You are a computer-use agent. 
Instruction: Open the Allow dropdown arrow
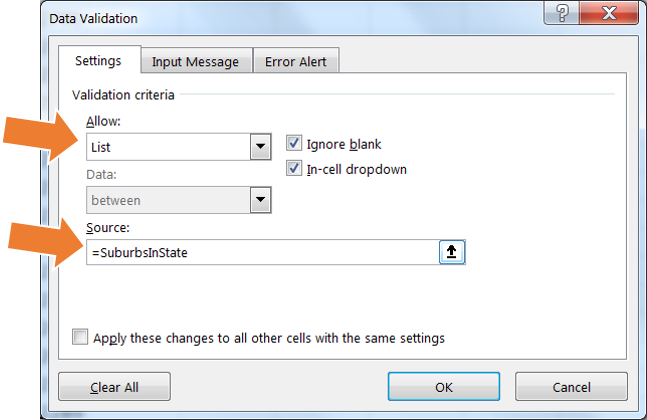coord(260,146)
